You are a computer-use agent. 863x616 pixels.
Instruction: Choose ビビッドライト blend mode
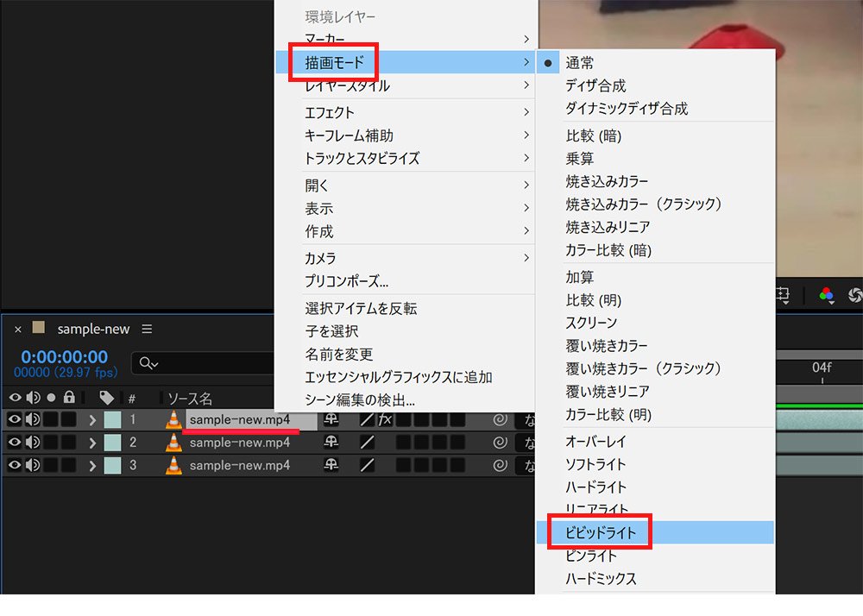[655, 532]
